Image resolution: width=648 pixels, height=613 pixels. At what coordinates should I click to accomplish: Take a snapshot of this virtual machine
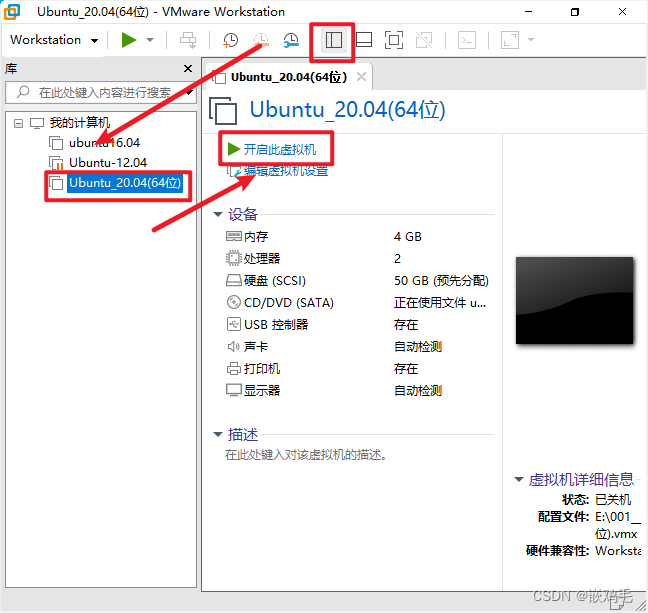(x=230, y=40)
